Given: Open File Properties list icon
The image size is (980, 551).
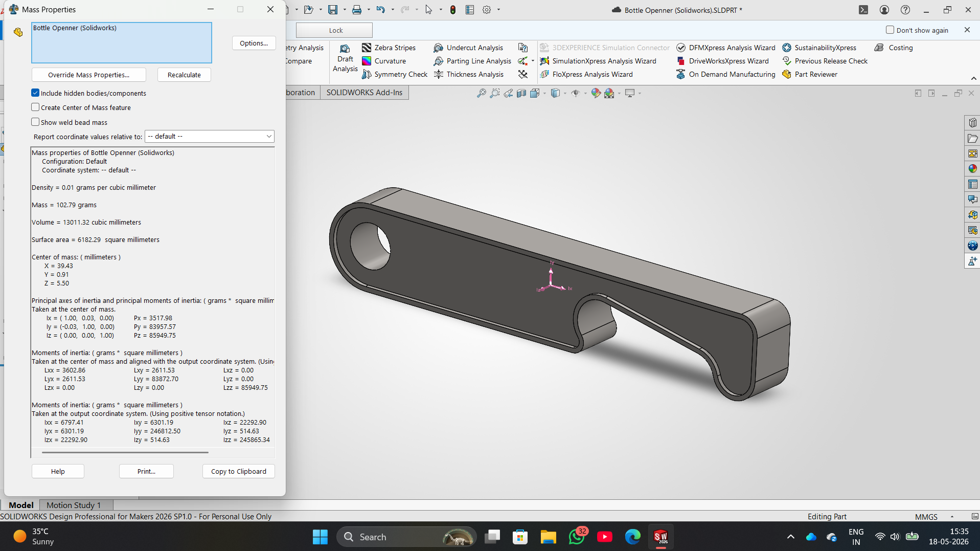Looking at the screenshot, I should click(x=470, y=10).
